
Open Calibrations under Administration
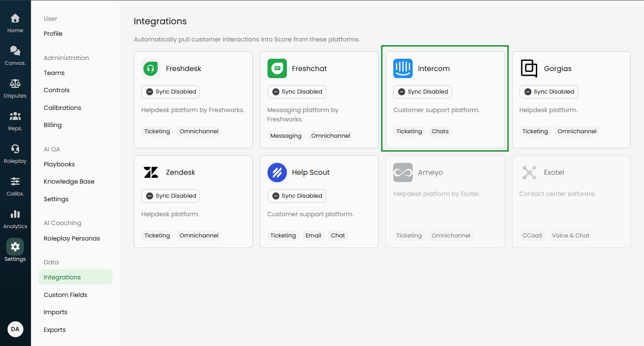click(x=62, y=108)
